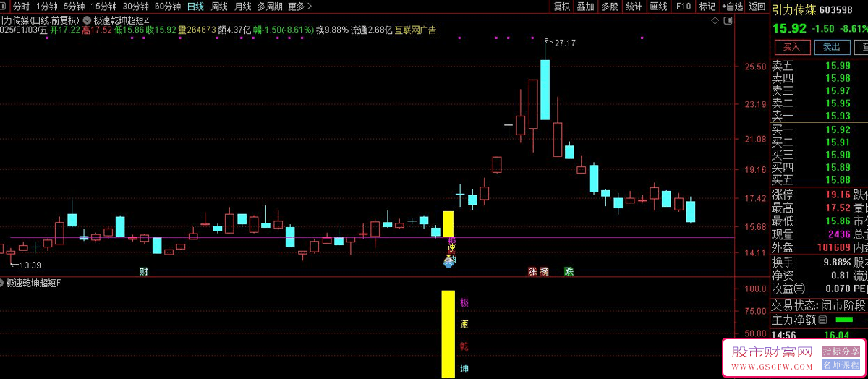Expand the 更多 more periods menu

click(299, 7)
